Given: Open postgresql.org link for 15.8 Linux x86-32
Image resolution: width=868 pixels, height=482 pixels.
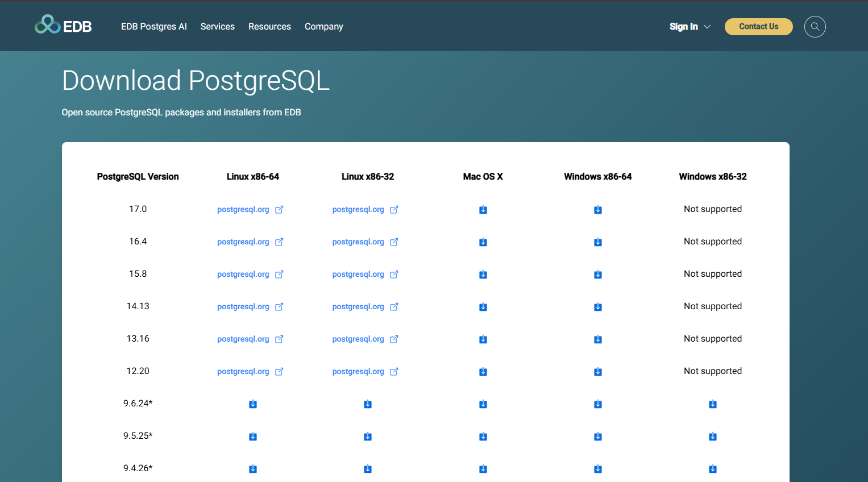Looking at the screenshot, I should point(365,275).
